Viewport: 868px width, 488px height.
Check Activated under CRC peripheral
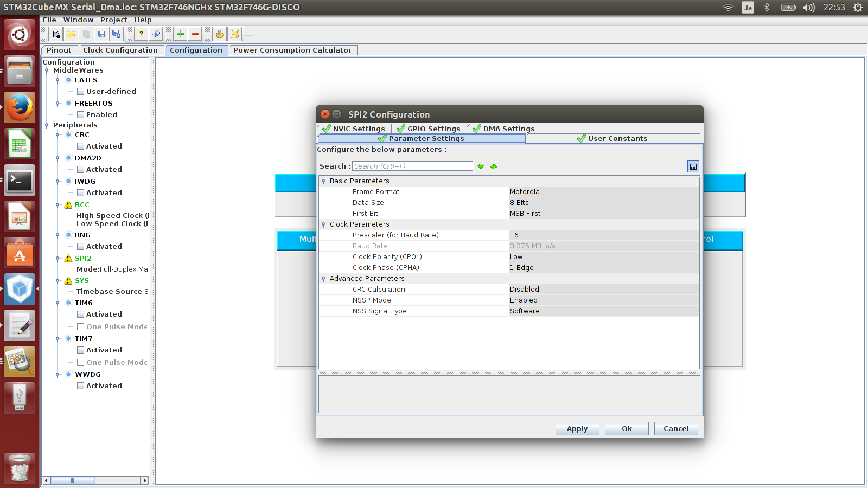click(x=80, y=146)
